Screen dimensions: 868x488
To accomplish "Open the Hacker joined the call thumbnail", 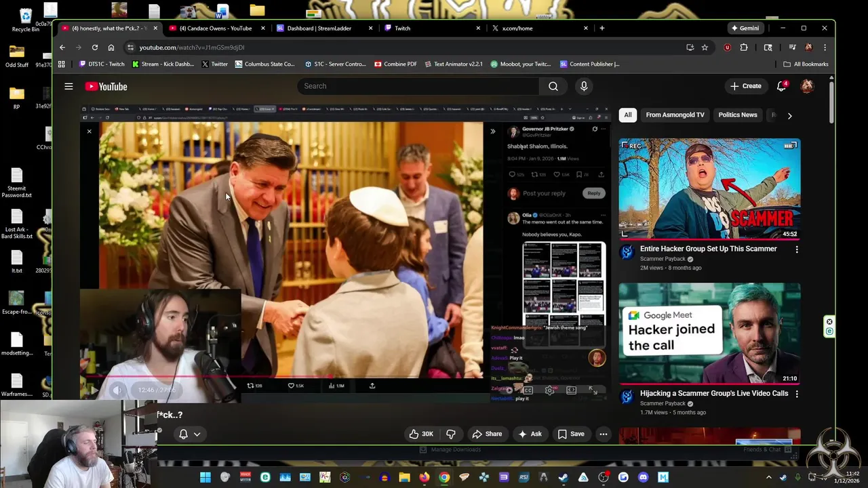I will coord(709,333).
